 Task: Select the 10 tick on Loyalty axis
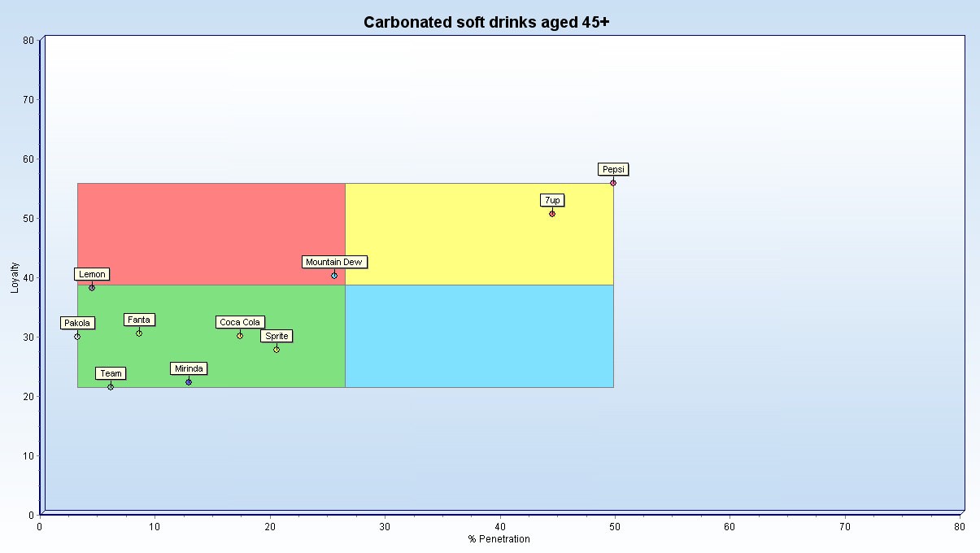click(x=28, y=456)
